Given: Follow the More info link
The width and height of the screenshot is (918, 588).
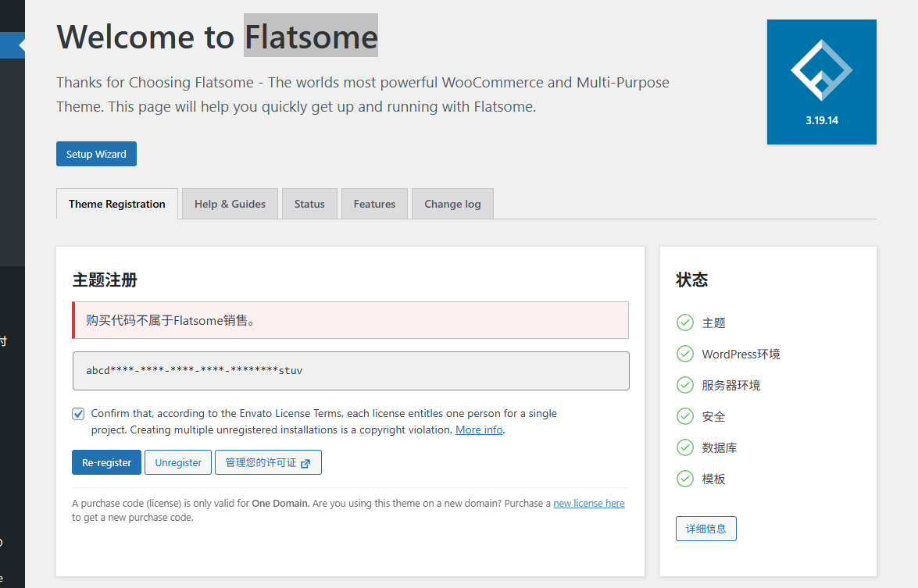Looking at the screenshot, I should click(479, 429).
